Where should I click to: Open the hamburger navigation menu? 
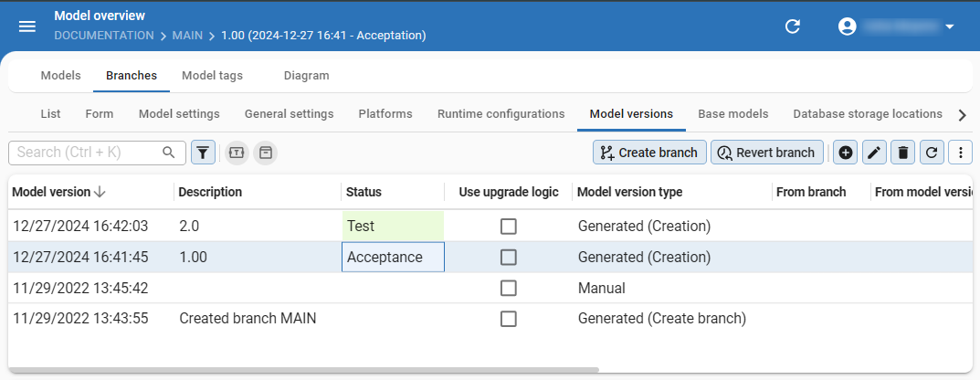coord(26,26)
